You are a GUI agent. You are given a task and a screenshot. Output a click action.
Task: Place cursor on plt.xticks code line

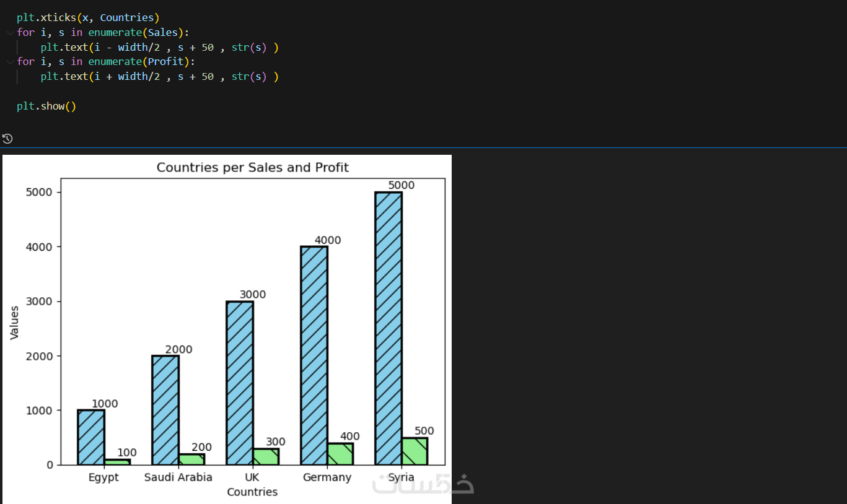tap(88, 17)
